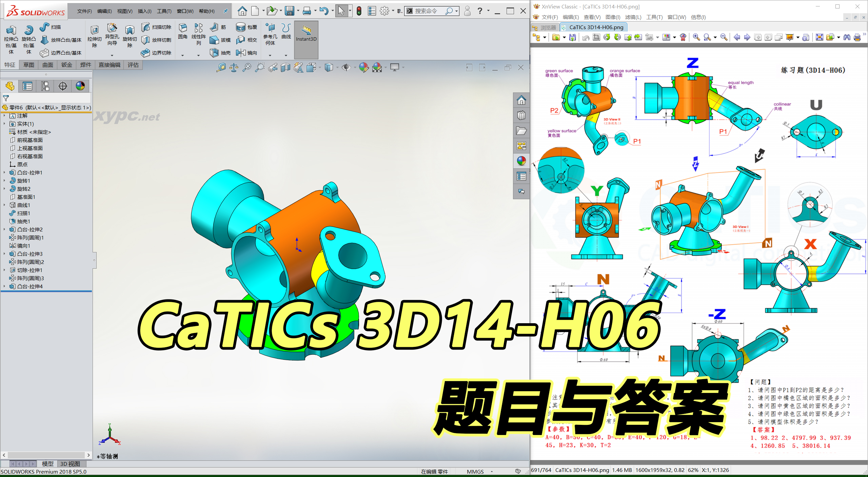
Task: Click the Shell (抽壳) tool
Action: [x=220, y=53]
